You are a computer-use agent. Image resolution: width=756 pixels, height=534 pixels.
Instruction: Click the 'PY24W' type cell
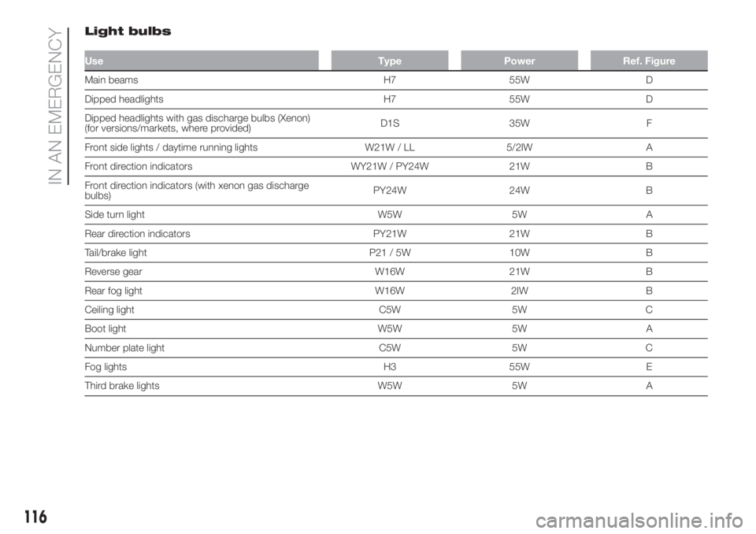(x=390, y=191)
